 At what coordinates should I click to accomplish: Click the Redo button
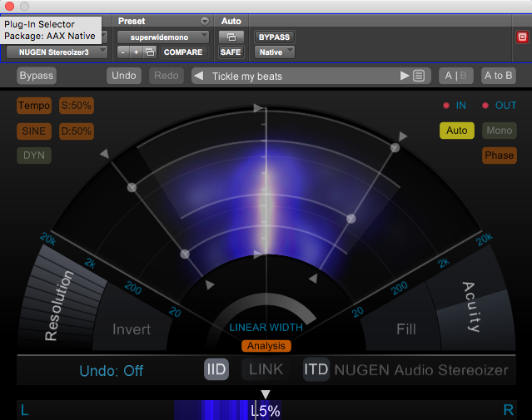click(167, 76)
